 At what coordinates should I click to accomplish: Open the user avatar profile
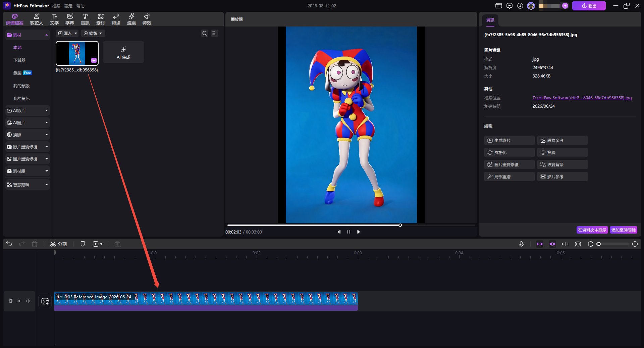(x=531, y=6)
